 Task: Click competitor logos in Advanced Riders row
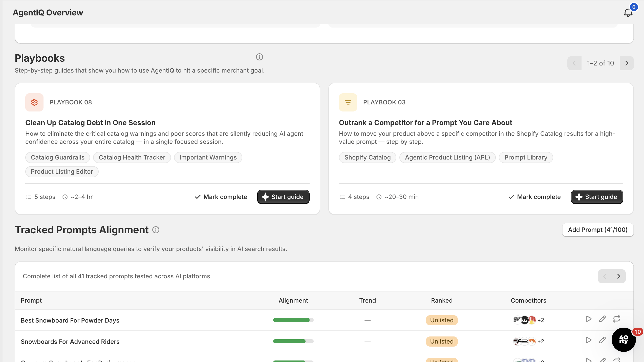[x=525, y=341]
